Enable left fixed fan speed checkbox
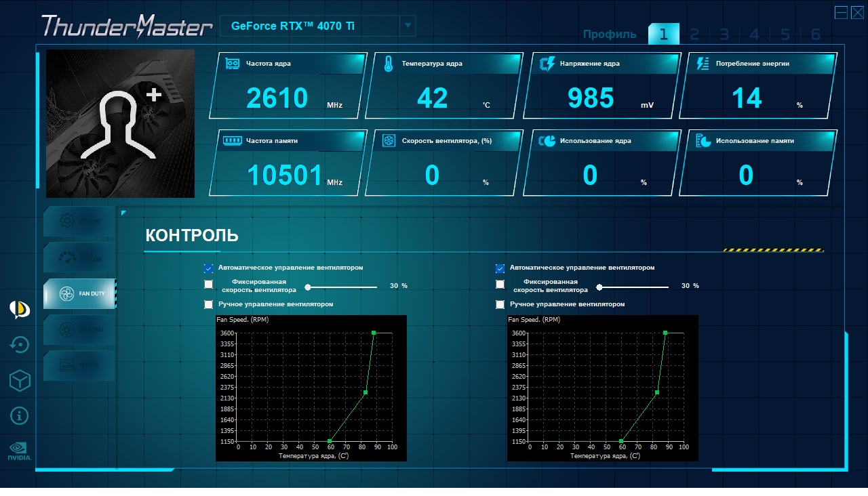 pyautogui.click(x=209, y=285)
